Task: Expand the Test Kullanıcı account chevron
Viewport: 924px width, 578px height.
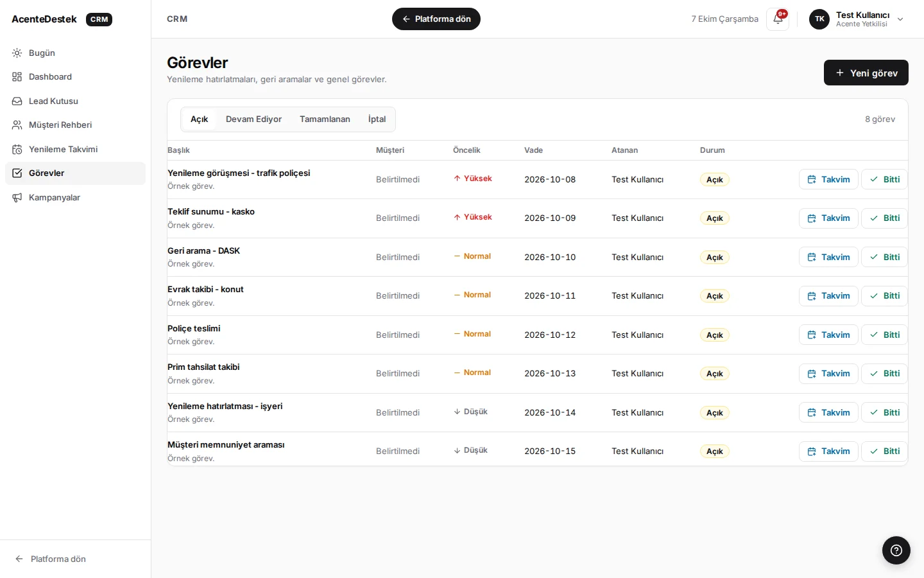Action: (900, 19)
